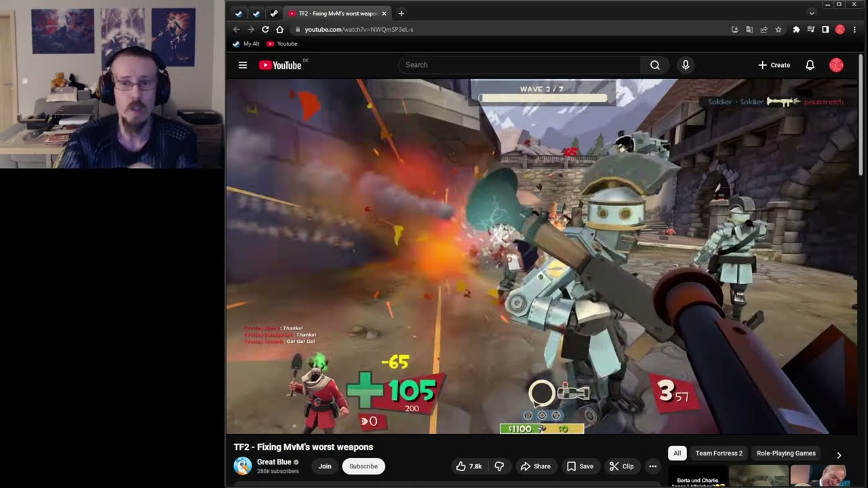Switch to the second pinned Steam tab

click(256, 14)
